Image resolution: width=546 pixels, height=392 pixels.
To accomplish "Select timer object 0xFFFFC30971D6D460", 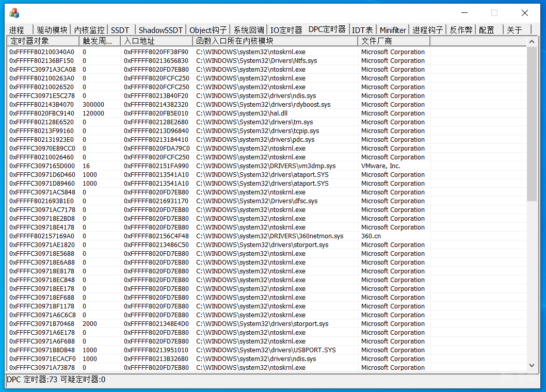I will 42,175.
